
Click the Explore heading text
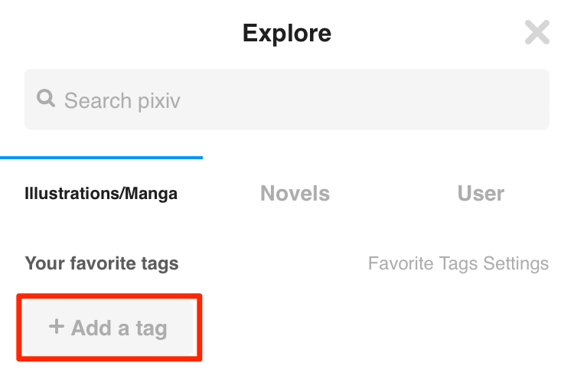tap(287, 34)
